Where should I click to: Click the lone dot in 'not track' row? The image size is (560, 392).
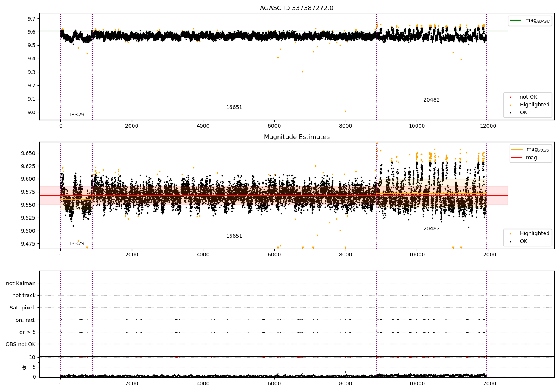[x=423, y=296]
